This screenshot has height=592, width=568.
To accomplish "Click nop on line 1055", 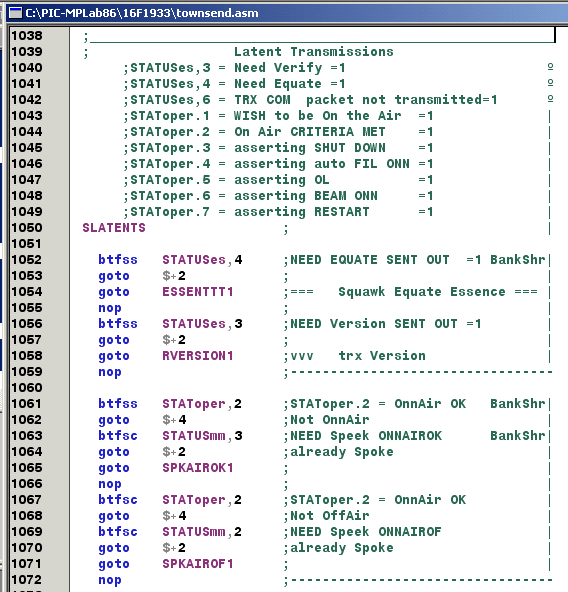I will [x=110, y=308].
